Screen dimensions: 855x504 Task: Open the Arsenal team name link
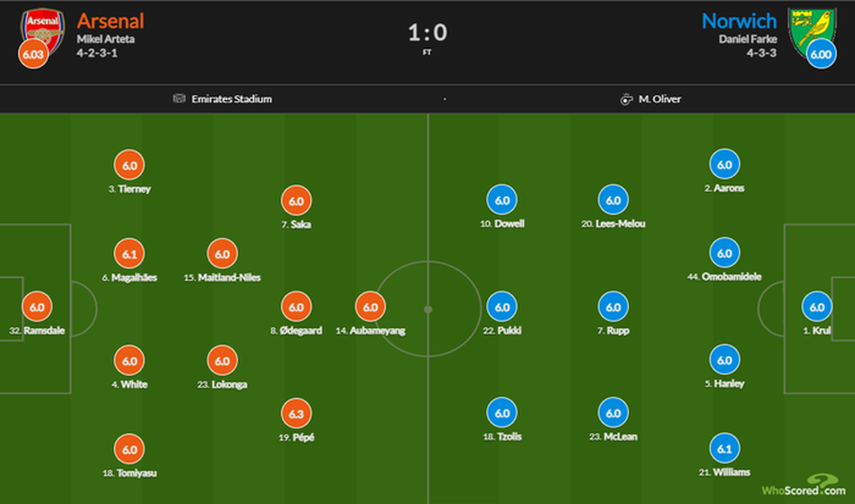pyautogui.click(x=110, y=21)
